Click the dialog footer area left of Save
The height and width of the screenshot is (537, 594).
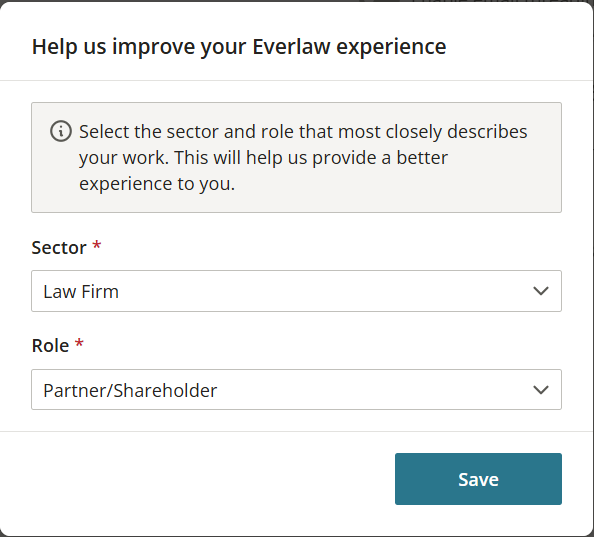tap(197, 479)
